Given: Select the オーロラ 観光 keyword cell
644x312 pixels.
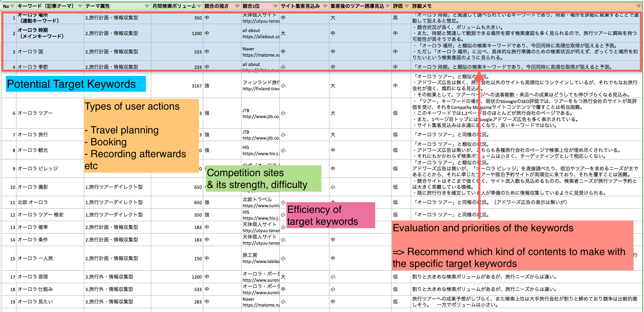Looking at the screenshot, I should [x=50, y=150].
